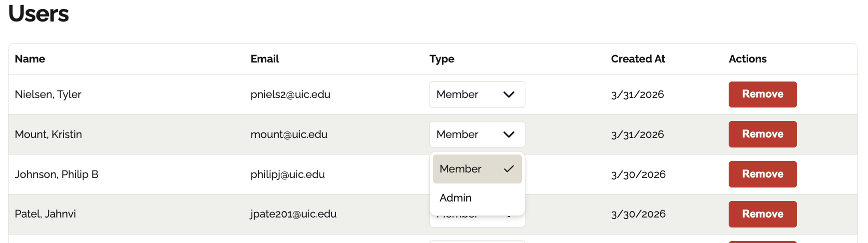Click the name Mount, Kristin
This screenshot has width=868, height=243.
(x=48, y=134)
